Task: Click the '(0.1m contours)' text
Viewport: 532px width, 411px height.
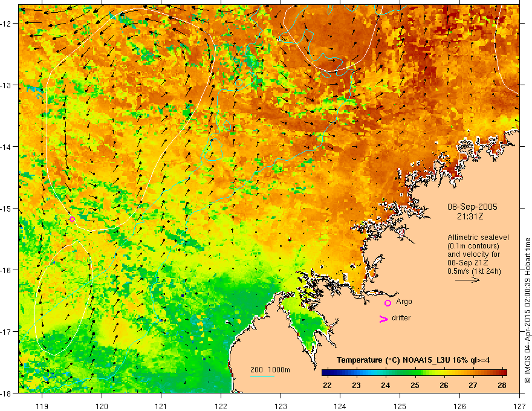Action: [x=473, y=246]
